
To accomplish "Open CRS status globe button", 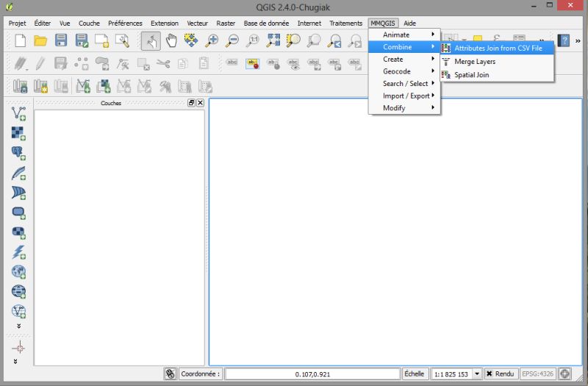I will pyautogui.click(x=564, y=374).
